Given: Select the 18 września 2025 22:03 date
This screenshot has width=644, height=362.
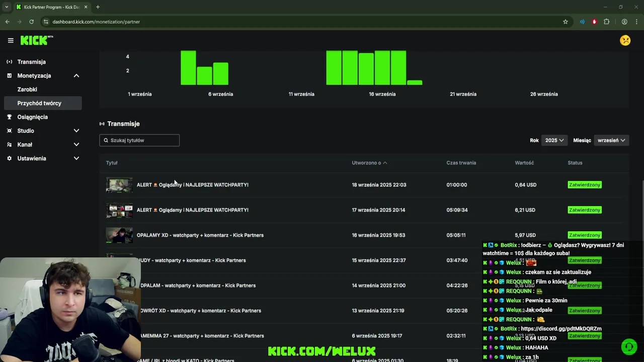Looking at the screenshot, I should (379, 185).
